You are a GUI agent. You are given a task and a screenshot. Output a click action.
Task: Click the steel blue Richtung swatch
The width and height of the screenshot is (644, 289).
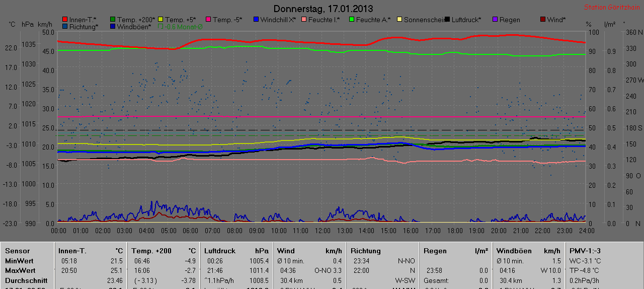click(x=65, y=27)
